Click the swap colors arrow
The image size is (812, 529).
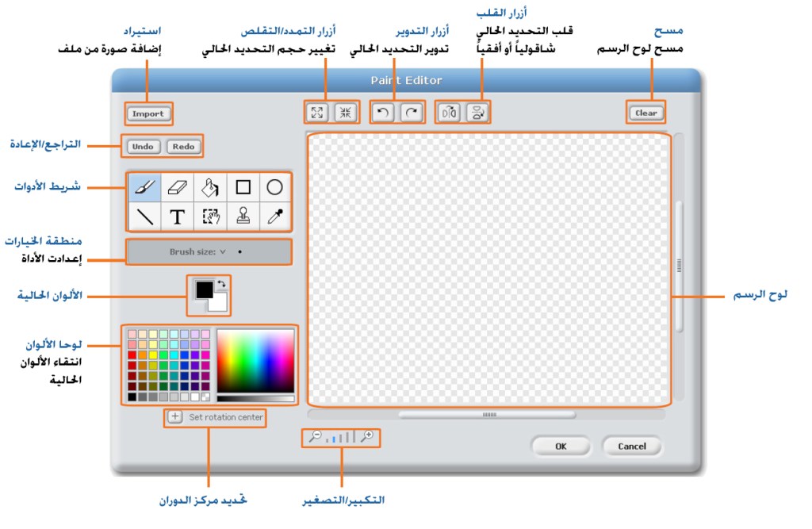click(x=221, y=284)
